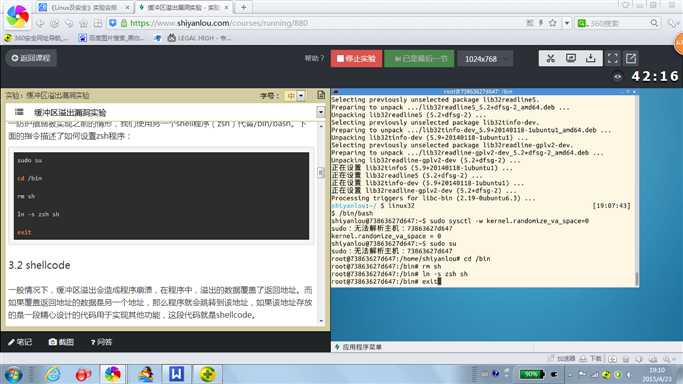Image resolution: width=683 pixels, height=384 pixels.
Task: Click the green next-section button
Action: pos(420,58)
